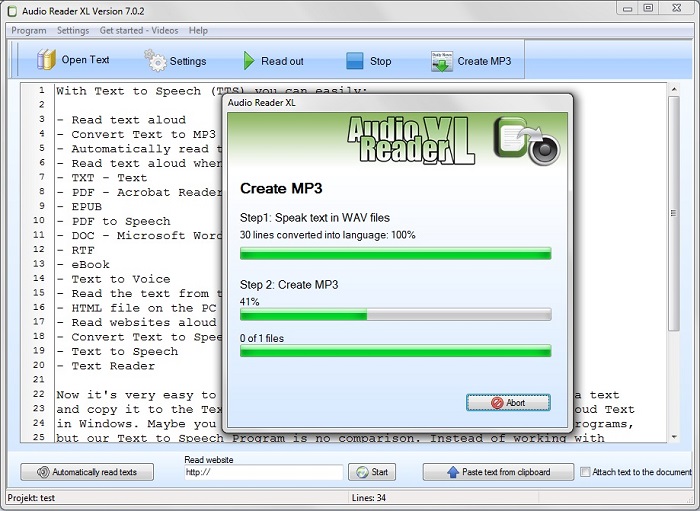Open the Help menu

pyautogui.click(x=198, y=30)
